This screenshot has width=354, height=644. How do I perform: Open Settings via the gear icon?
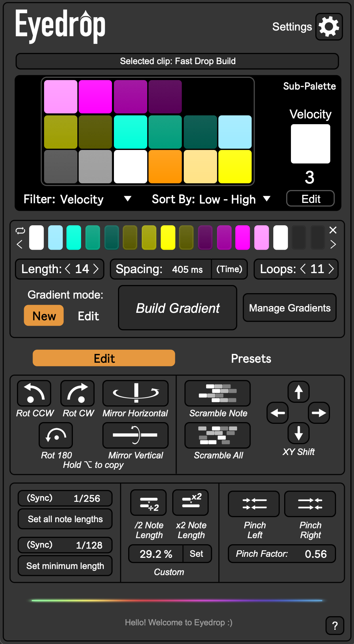(x=329, y=27)
